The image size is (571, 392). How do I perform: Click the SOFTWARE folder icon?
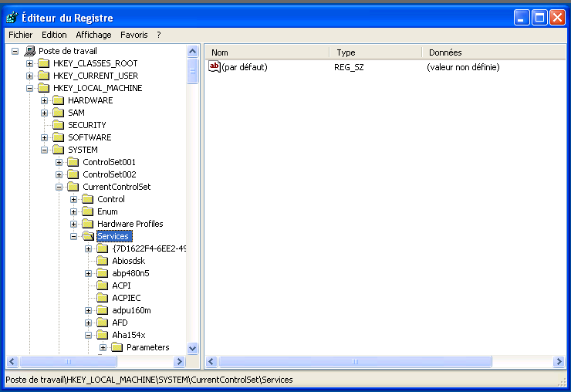coord(59,137)
